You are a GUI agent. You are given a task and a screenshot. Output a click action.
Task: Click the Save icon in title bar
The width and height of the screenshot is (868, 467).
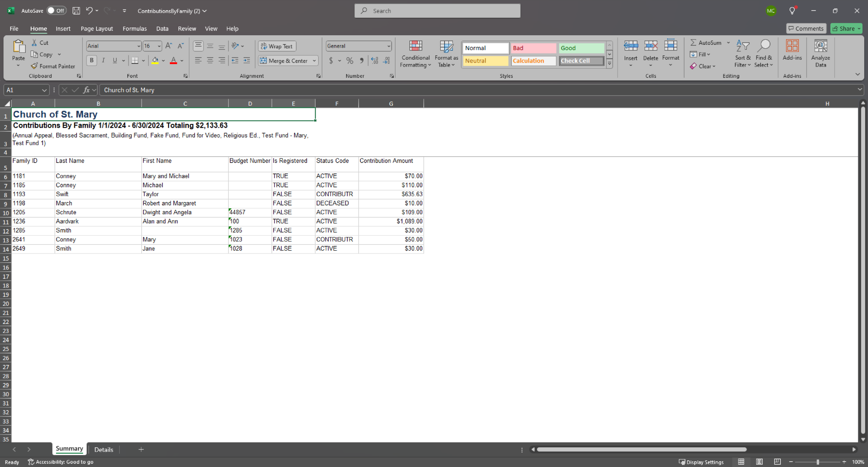pos(76,11)
